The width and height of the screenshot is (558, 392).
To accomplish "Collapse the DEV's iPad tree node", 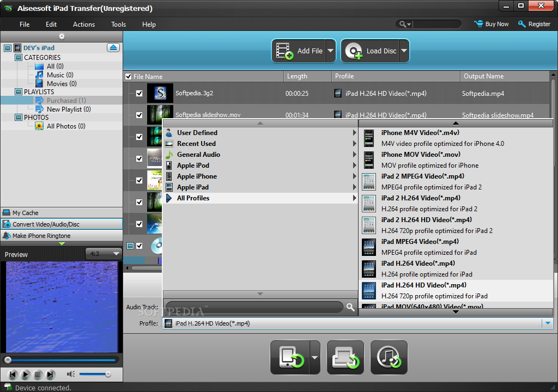I will coord(8,48).
